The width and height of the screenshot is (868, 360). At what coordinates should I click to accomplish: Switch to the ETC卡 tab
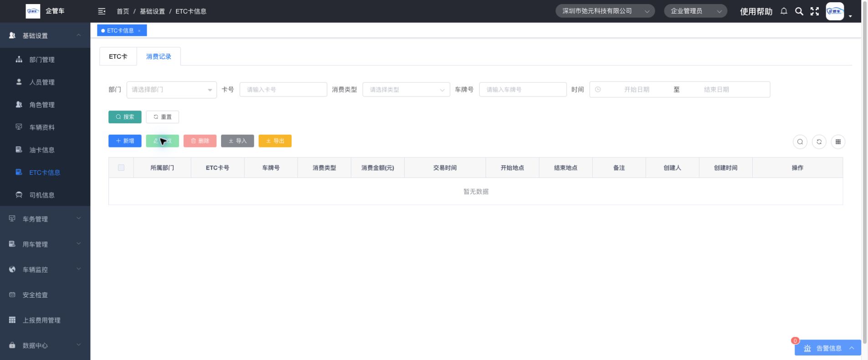(118, 56)
